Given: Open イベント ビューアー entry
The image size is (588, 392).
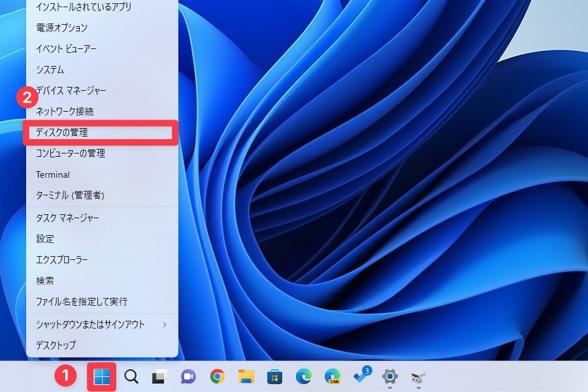Looking at the screenshot, I should [x=102, y=48].
